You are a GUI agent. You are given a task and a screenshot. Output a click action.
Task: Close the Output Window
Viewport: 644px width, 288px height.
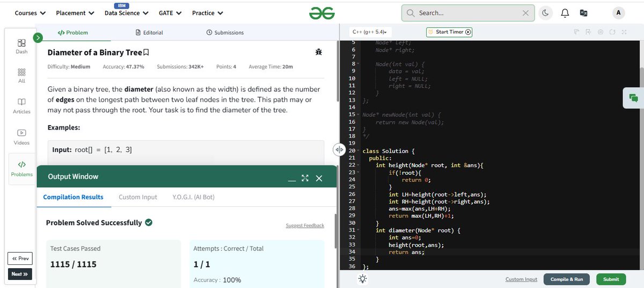pos(319,178)
